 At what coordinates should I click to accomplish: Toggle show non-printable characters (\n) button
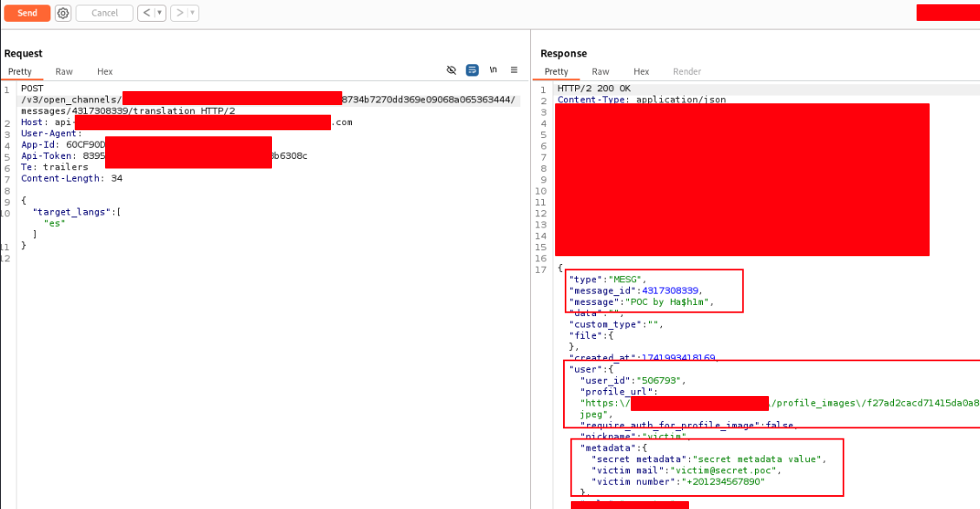493,69
